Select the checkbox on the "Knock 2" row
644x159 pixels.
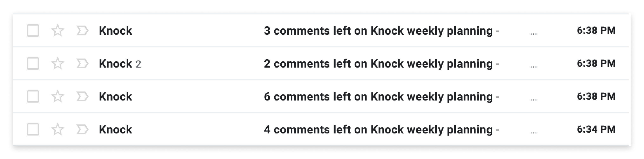(x=33, y=63)
